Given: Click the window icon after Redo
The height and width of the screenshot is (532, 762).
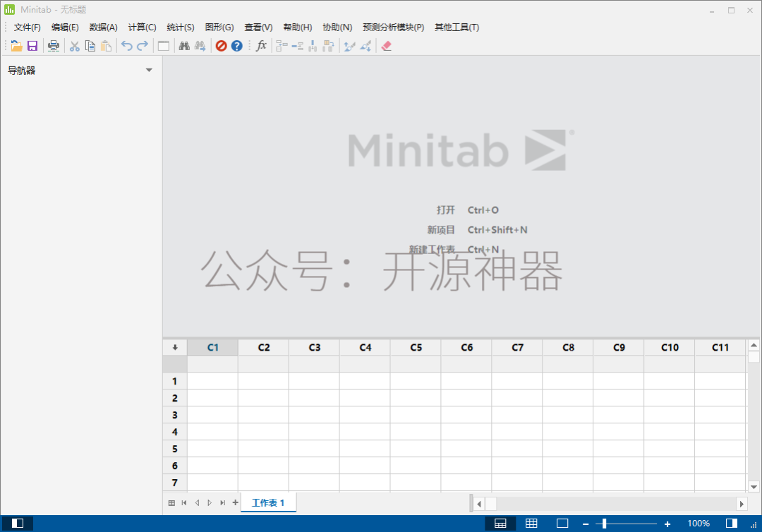Looking at the screenshot, I should tap(164, 46).
